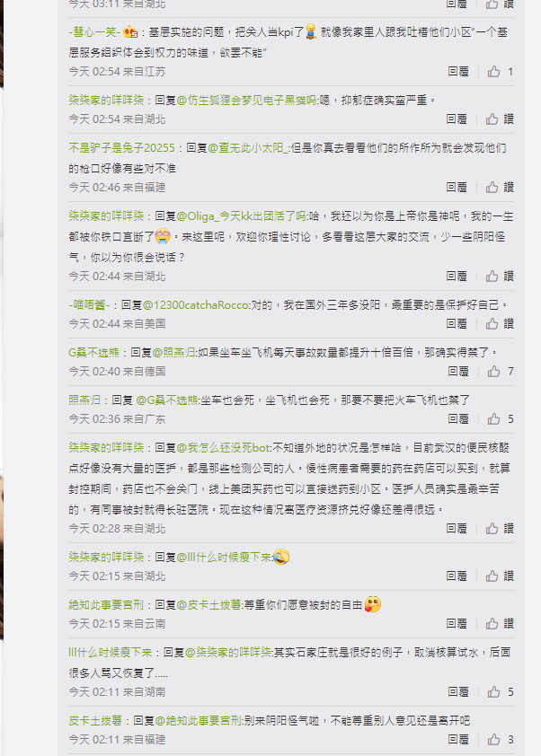Image resolution: width=541 pixels, height=756 pixels.
Task: Open username -喵唔酱- profile
Action: click(89, 305)
